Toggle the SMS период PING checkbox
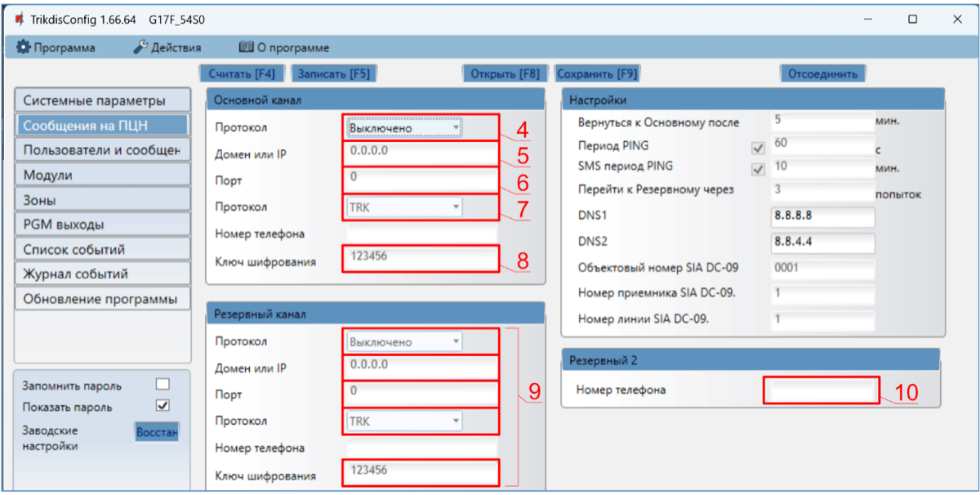Image resolution: width=980 pixels, height=495 pixels. [x=758, y=170]
